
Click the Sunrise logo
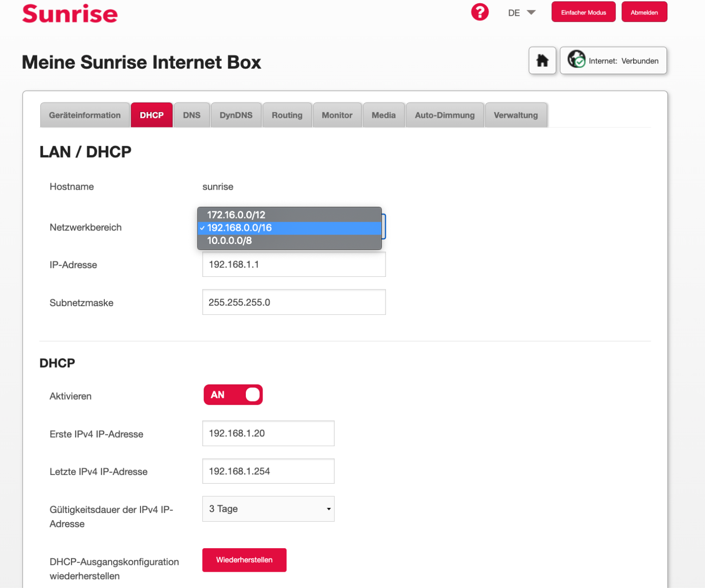click(x=70, y=13)
